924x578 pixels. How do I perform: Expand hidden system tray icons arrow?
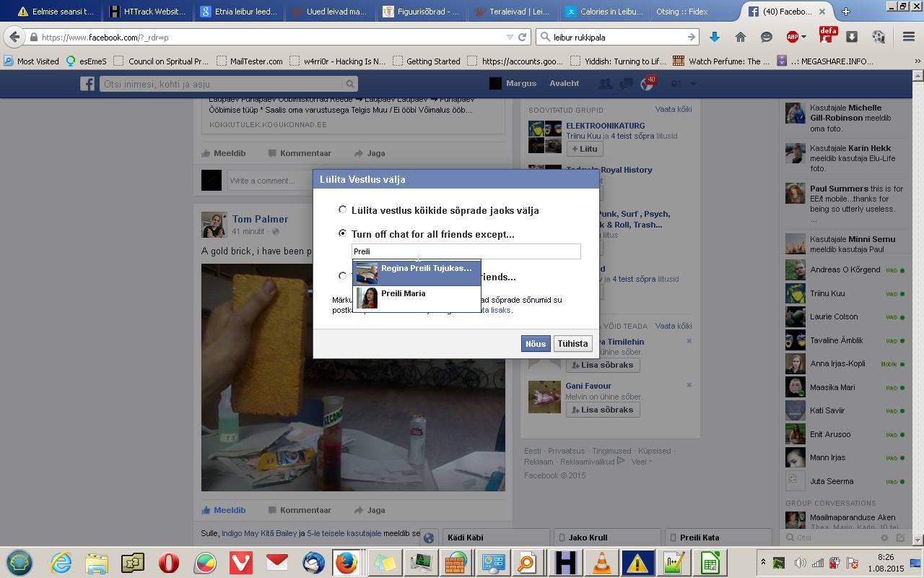point(763,562)
